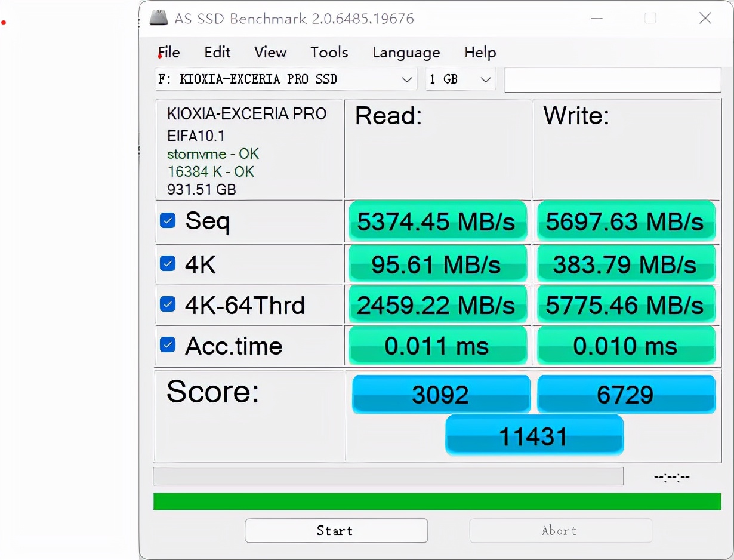Image resolution: width=734 pixels, height=560 pixels.
Task: Click the KIOXIA-EXCERIA PRO drive name label
Action: tap(247, 114)
